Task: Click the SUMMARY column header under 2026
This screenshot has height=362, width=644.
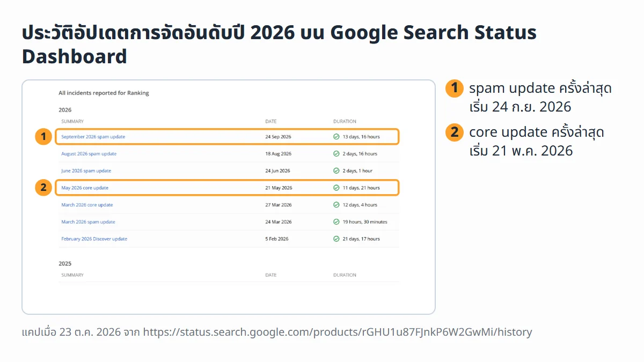Action: (x=72, y=122)
